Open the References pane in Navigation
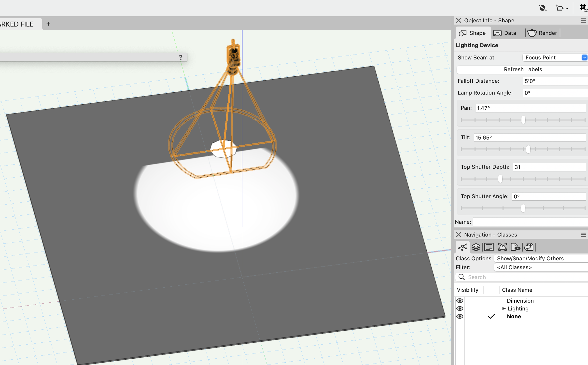The image size is (588, 365). click(529, 247)
